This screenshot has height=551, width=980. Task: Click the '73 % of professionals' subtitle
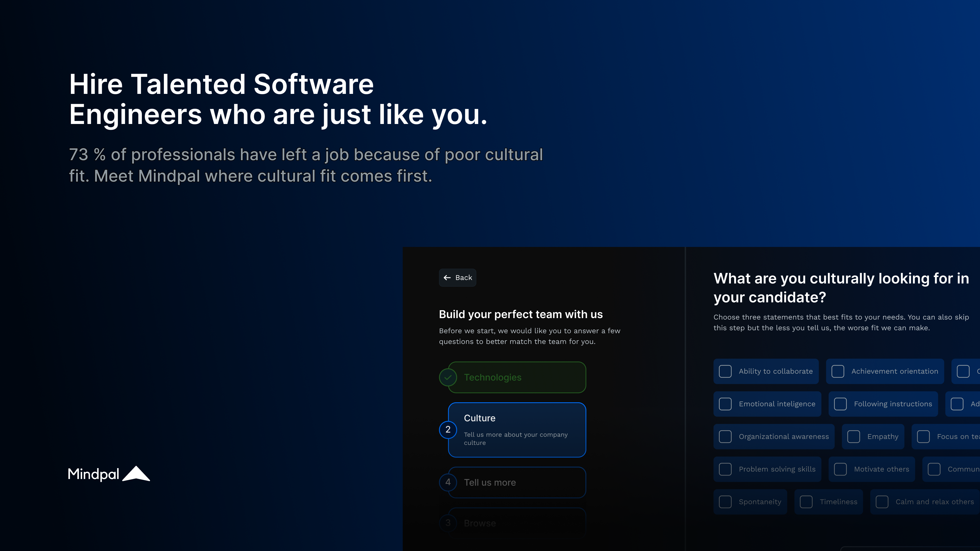click(306, 165)
